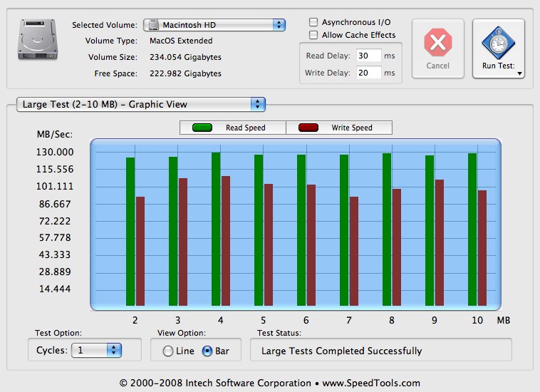Viewport: 540px width, 392px height.
Task: Click the '10' x-axis label
Action: coord(477,320)
